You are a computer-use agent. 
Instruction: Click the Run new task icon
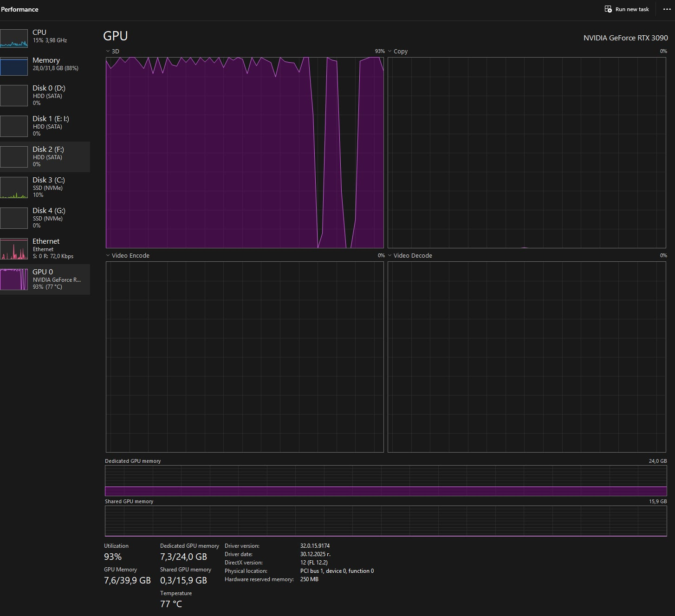[608, 9]
